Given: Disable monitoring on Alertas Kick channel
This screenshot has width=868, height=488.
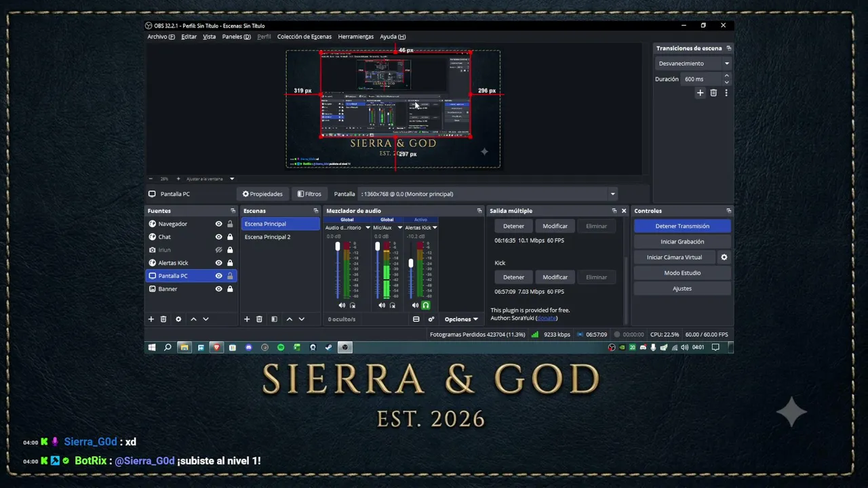Looking at the screenshot, I should pyautogui.click(x=426, y=306).
